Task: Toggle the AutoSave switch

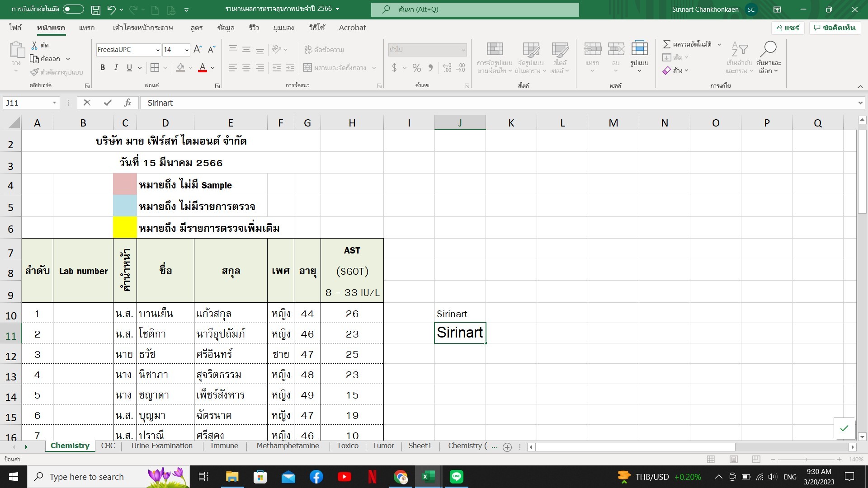Action: [73, 9]
